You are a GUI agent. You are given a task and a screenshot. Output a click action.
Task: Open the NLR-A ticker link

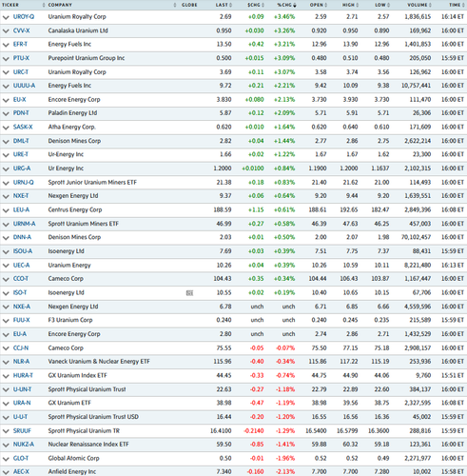point(21,362)
